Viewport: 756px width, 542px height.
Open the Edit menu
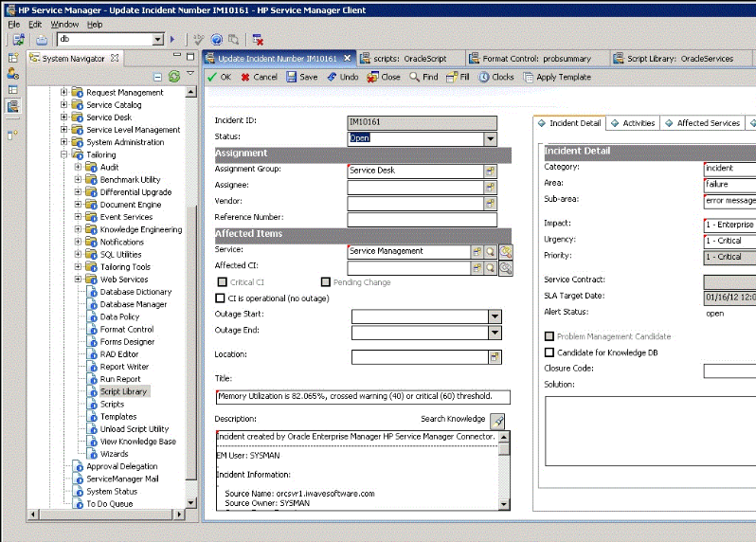pos(35,24)
